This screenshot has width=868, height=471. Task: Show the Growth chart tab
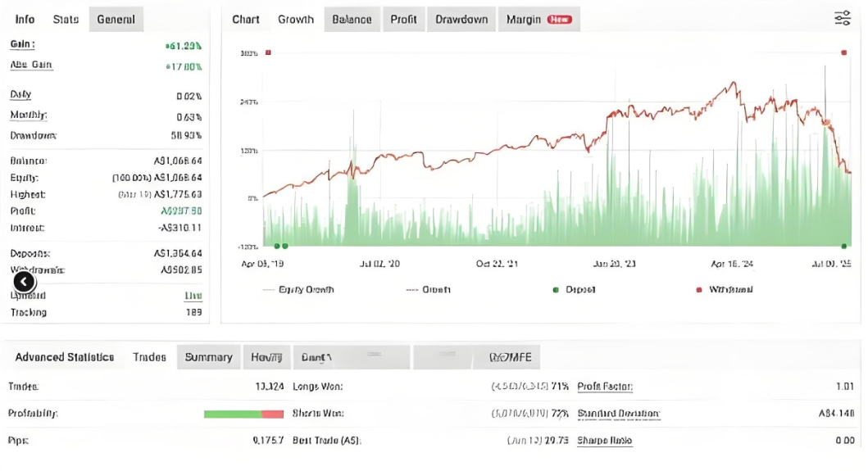[x=296, y=20]
